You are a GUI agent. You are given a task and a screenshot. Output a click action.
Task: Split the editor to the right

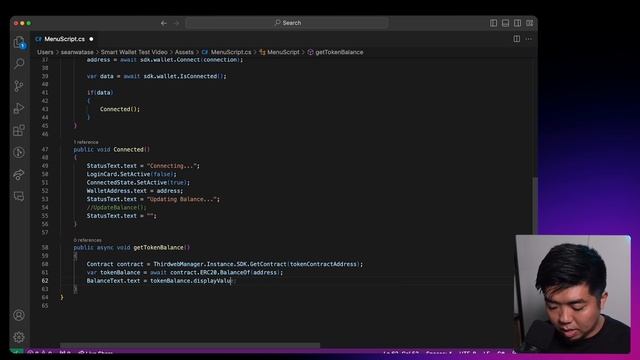[x=517, y=39]
